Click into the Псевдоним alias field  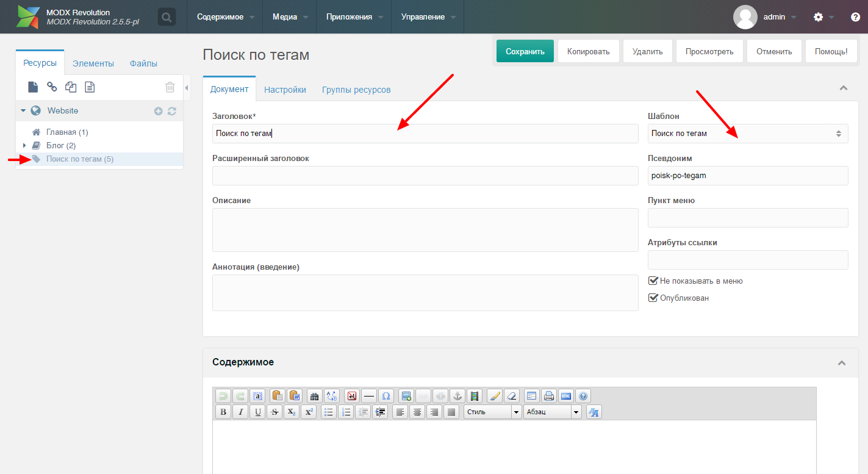click(x=748, y=176)
